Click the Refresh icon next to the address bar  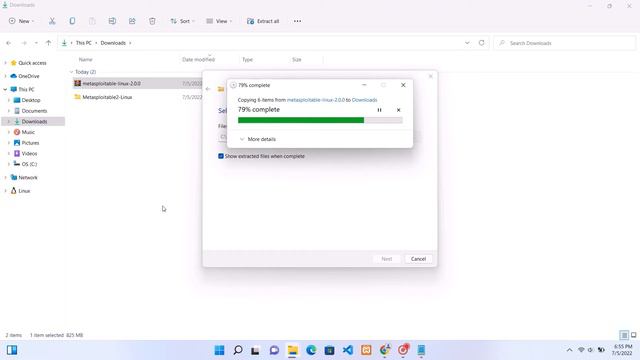[481, 43]
